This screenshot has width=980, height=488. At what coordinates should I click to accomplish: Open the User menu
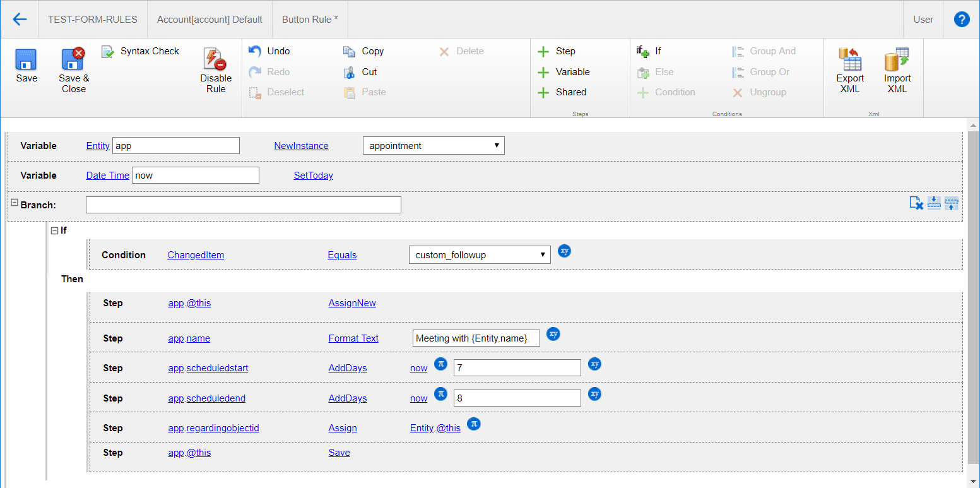(x=923, y=20)
